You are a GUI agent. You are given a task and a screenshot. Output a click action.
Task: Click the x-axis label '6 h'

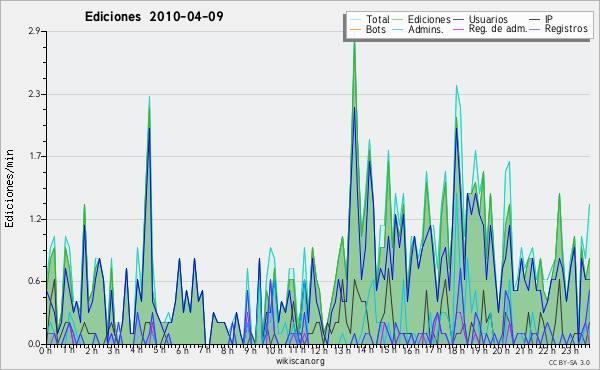182,350
